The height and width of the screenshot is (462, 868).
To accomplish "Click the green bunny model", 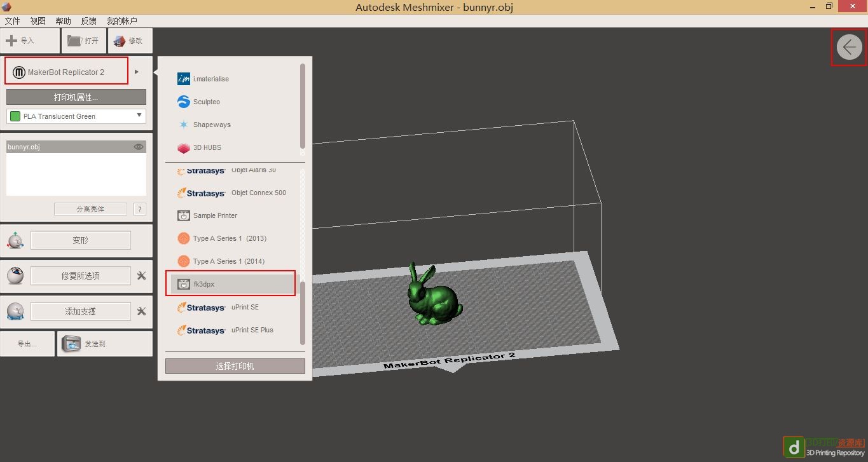I will tap(434, 296).
